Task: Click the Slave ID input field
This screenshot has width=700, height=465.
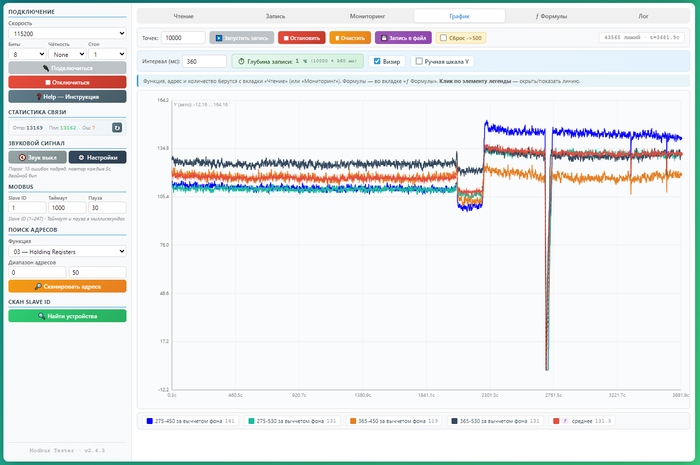Action: (x=27, y=208)
